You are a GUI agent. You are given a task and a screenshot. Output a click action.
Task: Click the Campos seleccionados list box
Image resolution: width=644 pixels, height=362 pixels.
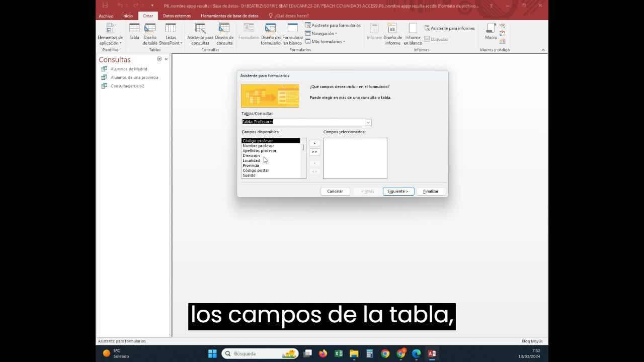tap(355, 158)
